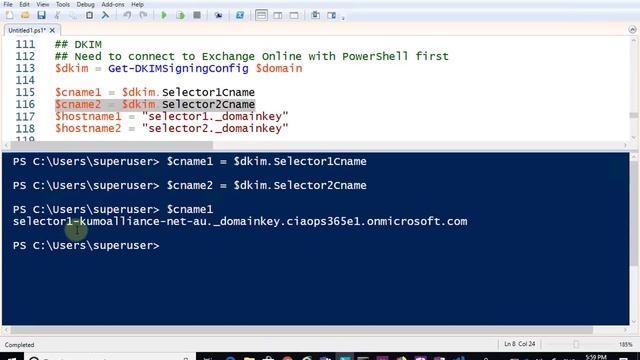The height and width of the screenshot is (360, 640).
Task: Click console line '$cname1 = $dkim.Selector1Cname'
Action: [x=267, y=162]
